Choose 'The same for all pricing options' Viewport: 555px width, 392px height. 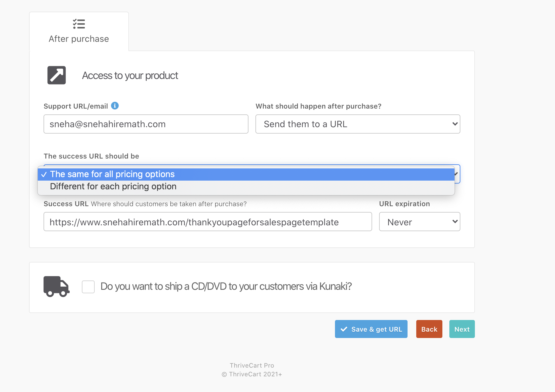112,174
